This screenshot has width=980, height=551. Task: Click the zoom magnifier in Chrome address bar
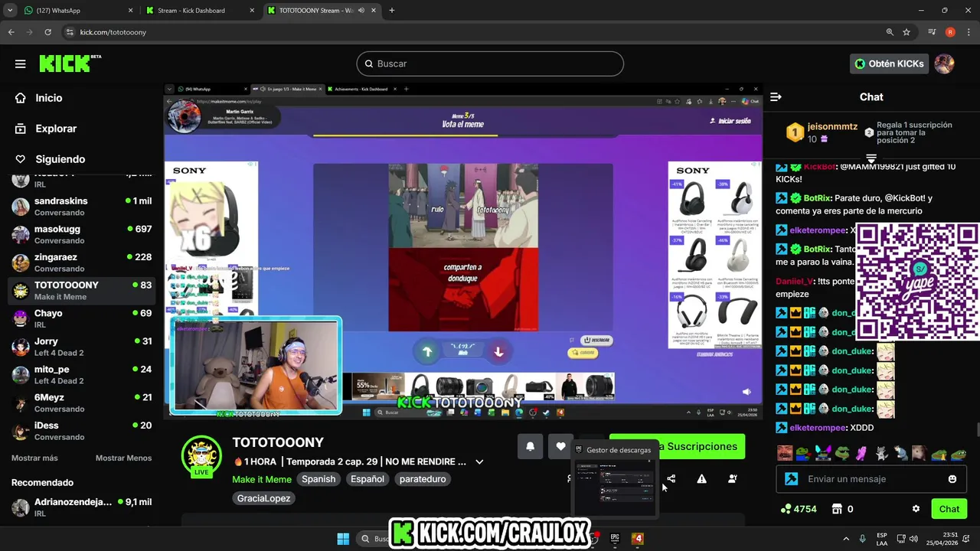890,32
